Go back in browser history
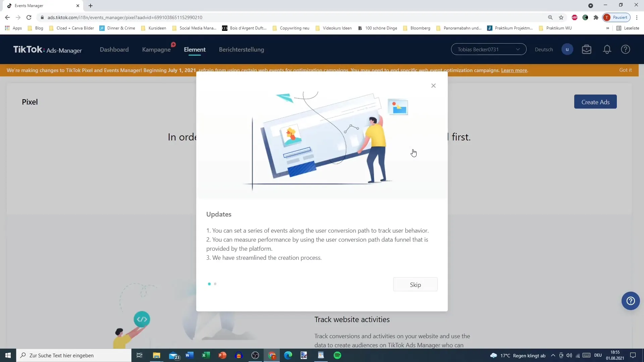 coord(7,17)
